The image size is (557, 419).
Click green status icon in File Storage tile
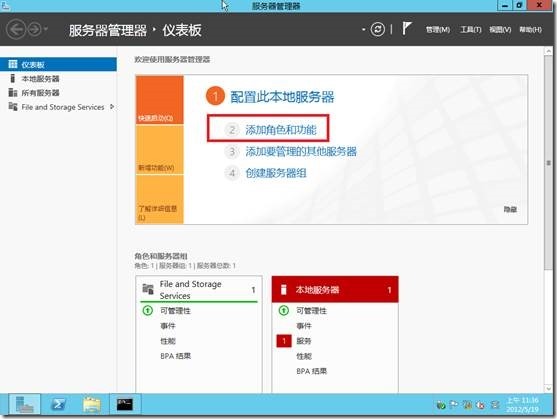(x=147, y=311)
